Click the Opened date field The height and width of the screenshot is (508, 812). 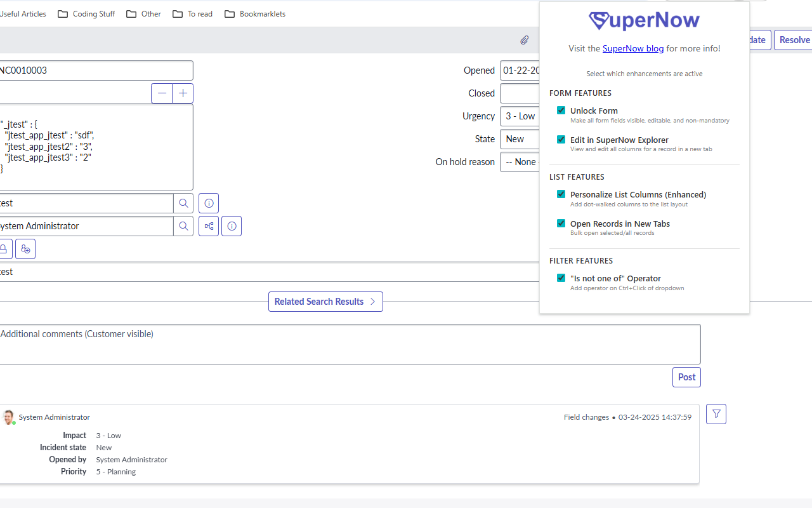tap(520, 70)
